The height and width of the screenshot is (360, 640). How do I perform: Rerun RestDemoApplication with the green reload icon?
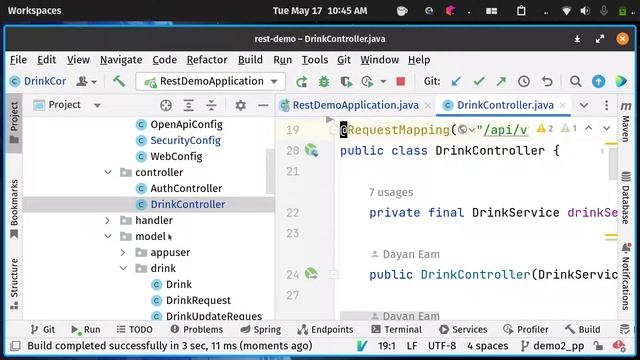(x=302, y=82)
